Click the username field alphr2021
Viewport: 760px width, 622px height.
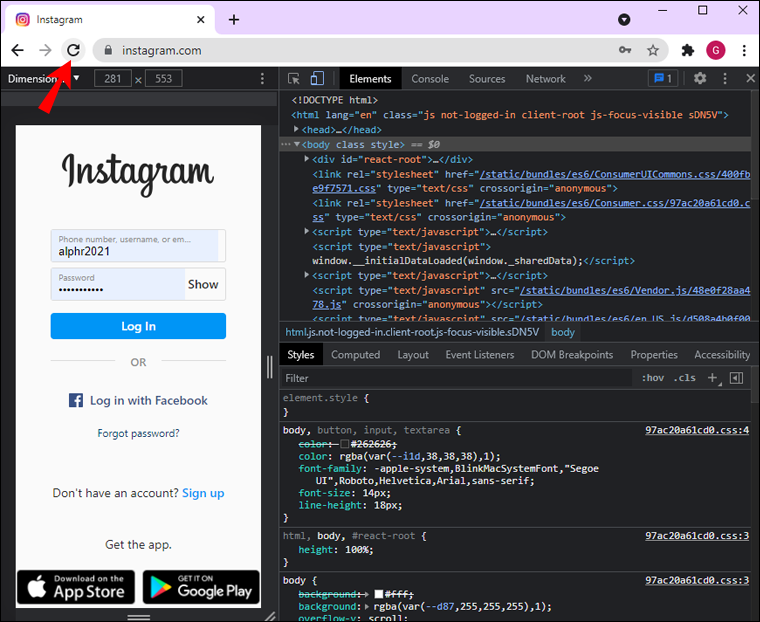(x=138, y=246)
